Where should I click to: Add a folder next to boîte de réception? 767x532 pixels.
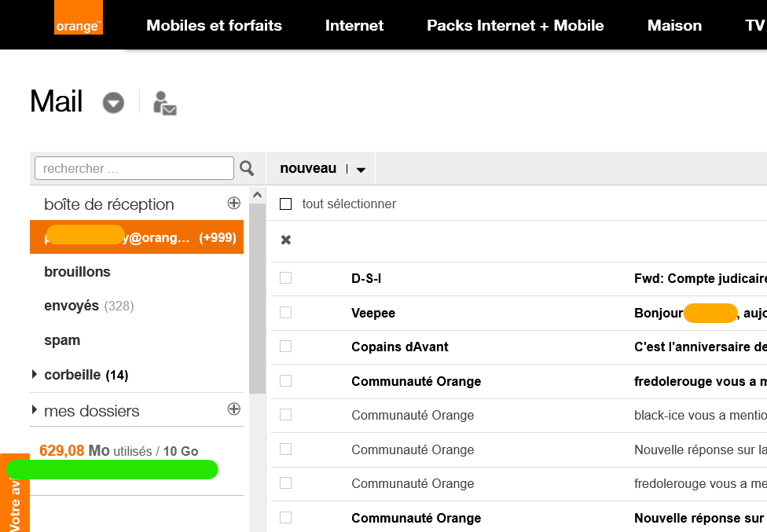[234, 203]
